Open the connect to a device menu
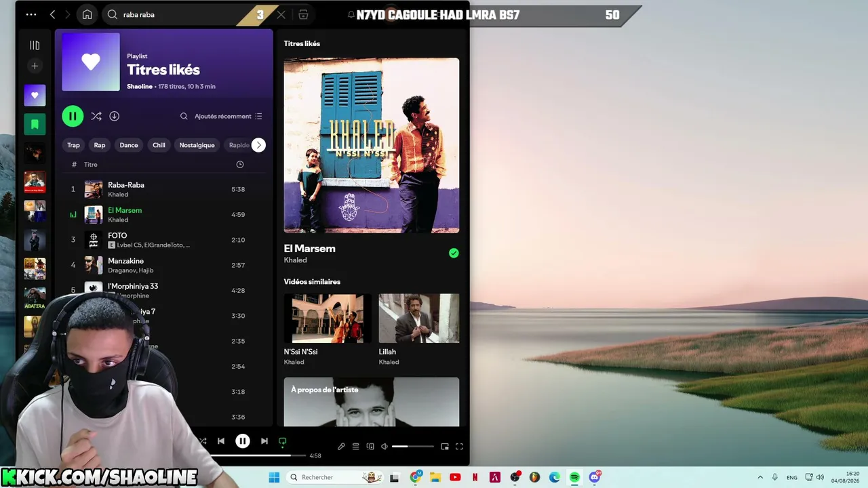 pyautogui.click(x=370, y=447)
